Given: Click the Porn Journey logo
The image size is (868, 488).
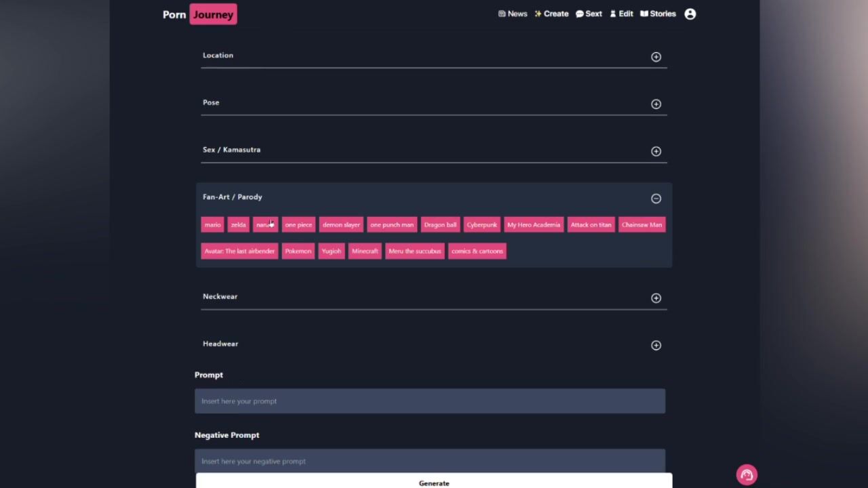Looking at the screenshot, I should pyautogui.click(x=200, y=14).
